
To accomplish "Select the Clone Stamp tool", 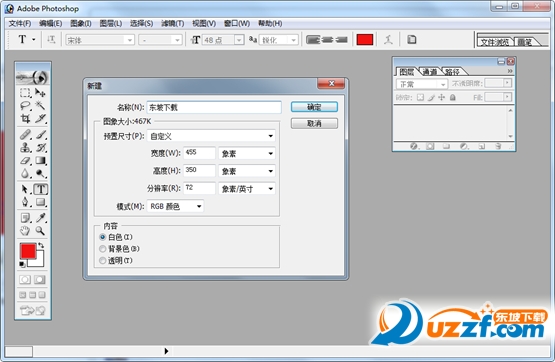I will tap(25, 148).
